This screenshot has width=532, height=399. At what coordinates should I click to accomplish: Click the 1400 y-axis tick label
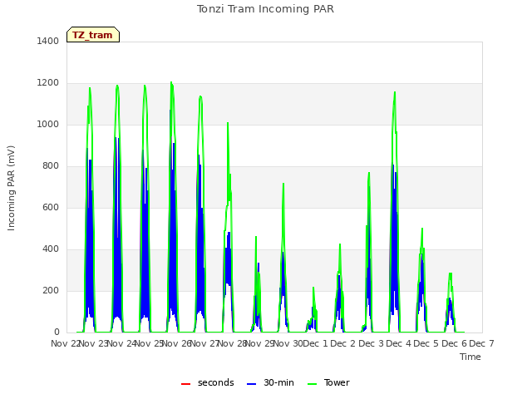(48, 41)
